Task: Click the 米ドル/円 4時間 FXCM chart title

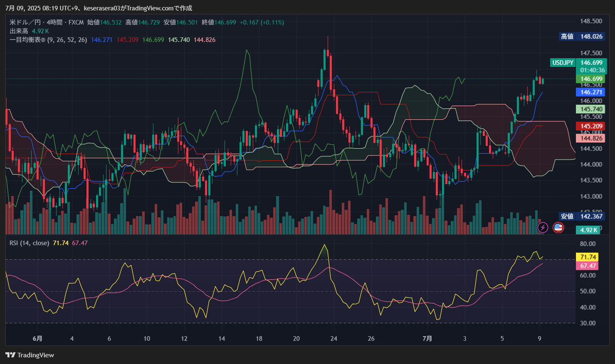Action: (x=47, y=22)
